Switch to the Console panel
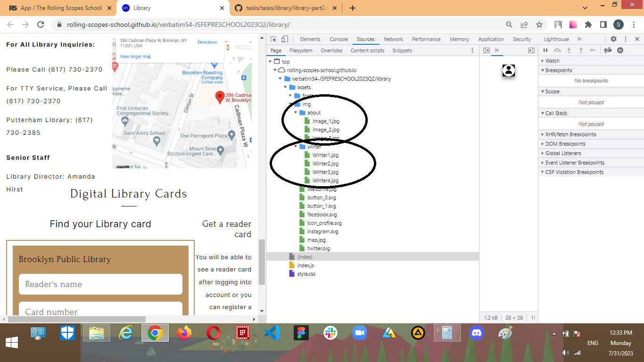This screenshot has height=362, width=644. [339, 39]
